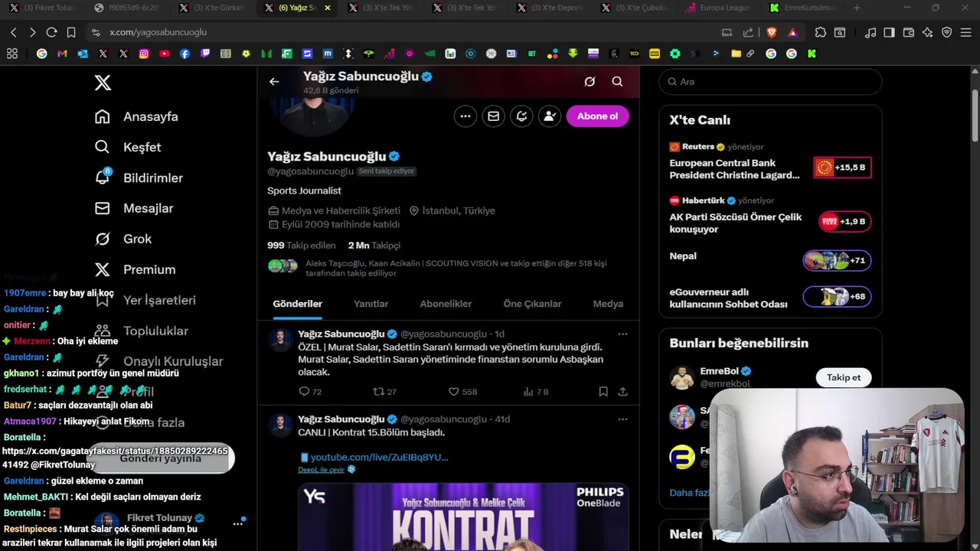This screenshot has width=980, height=551.
Task: Search Yağız Sabuncuoğlu's posts via magnifier icon
Action: [617, 82]
